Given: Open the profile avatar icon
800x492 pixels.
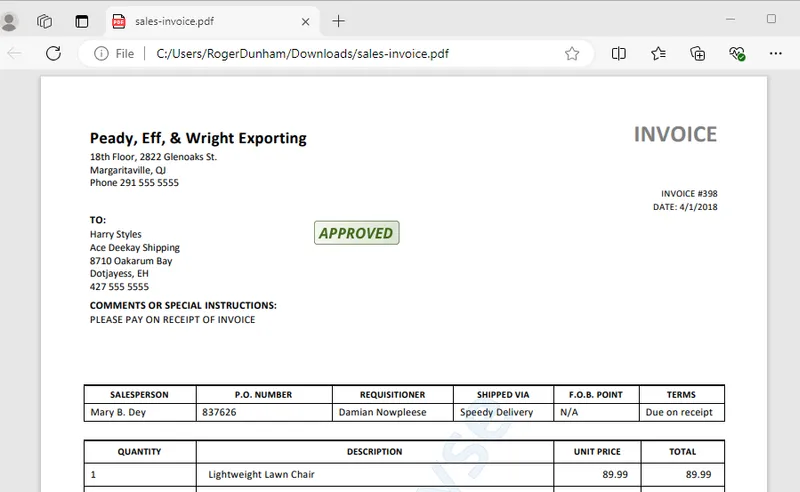Looking at the screenshot, I should tap(9, 21).
